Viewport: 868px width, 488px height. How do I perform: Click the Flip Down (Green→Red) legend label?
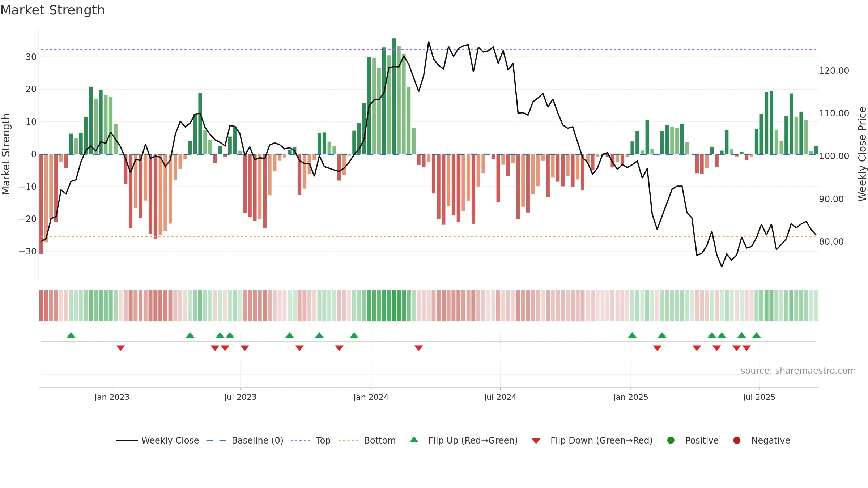coord(601,440)
